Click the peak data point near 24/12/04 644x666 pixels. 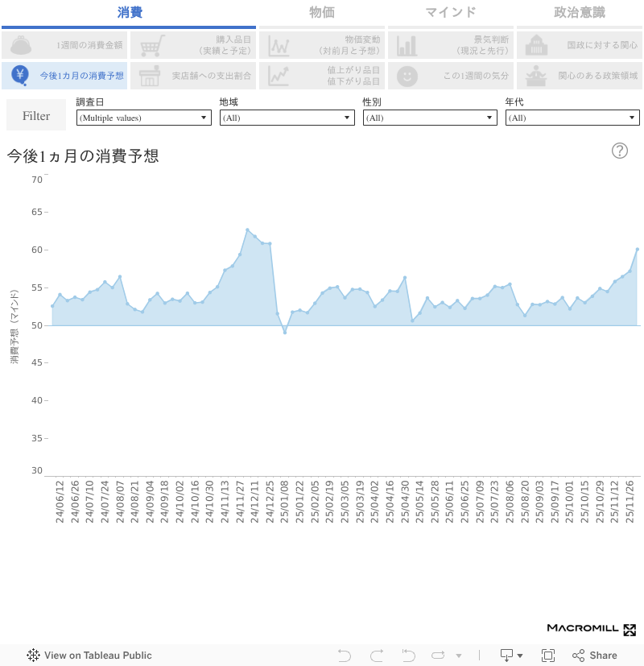(247, 230)
